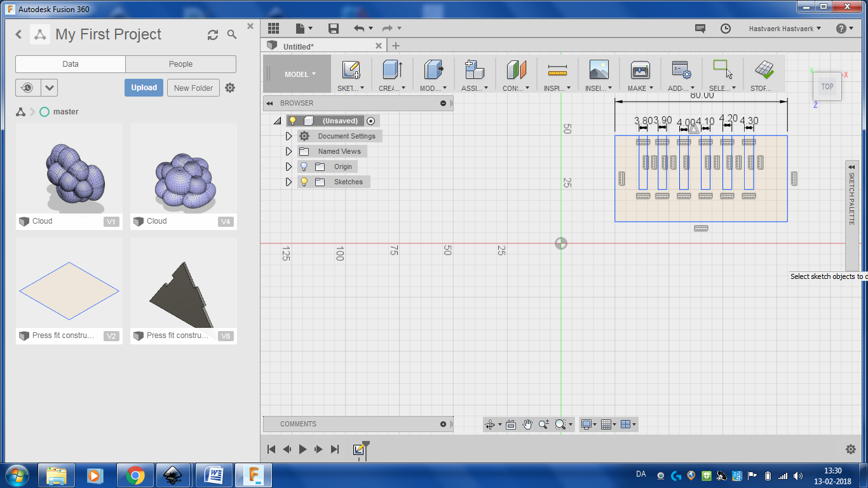868x488 pixels.
Task: Open the data sort options dropdown arrow
Action: pos(50,88)
